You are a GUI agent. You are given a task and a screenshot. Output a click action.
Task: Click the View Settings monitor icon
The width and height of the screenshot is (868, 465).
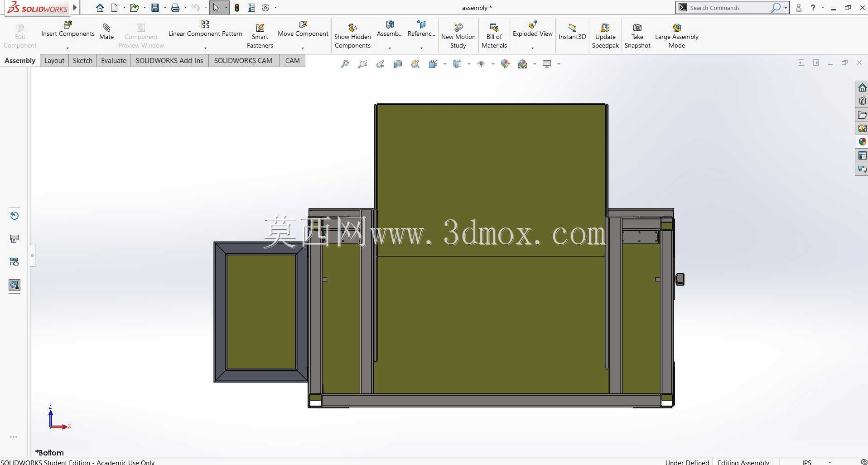(547, 64)
